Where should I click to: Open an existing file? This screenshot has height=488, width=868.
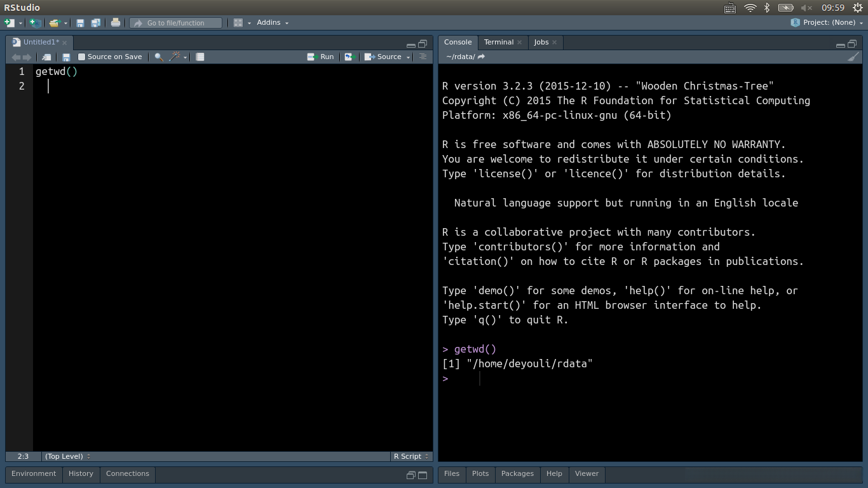point(56,22)
